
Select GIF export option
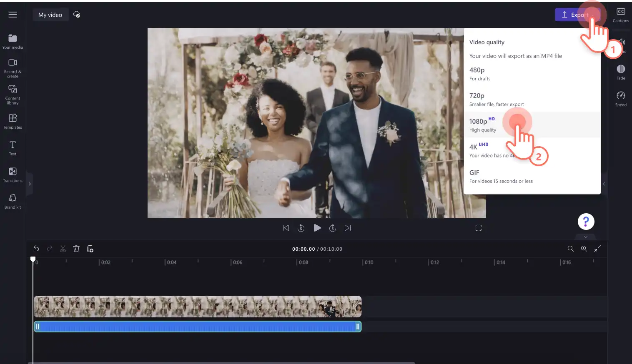coord(532,176)
